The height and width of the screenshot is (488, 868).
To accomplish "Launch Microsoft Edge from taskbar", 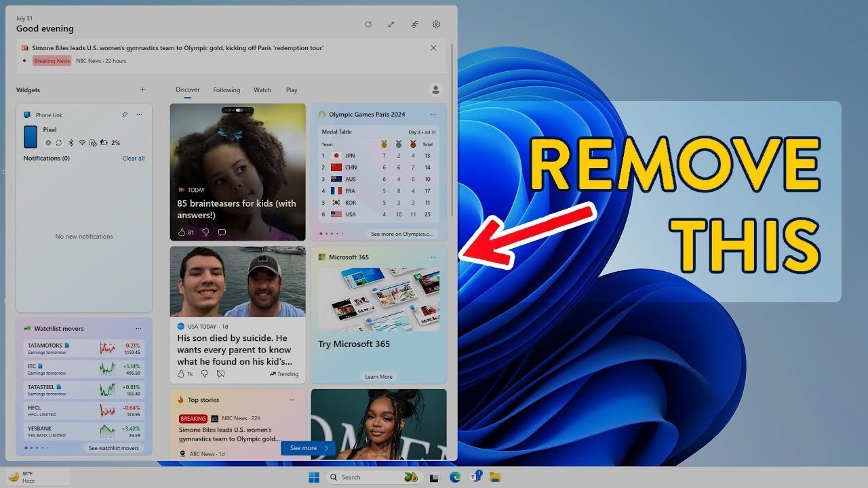I will point(454,477).
